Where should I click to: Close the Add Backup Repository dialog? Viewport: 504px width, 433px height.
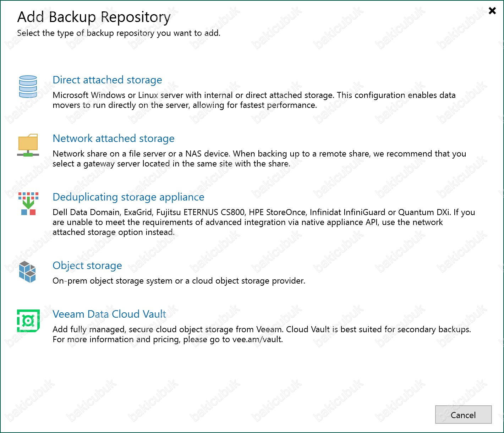pos(492,11)
